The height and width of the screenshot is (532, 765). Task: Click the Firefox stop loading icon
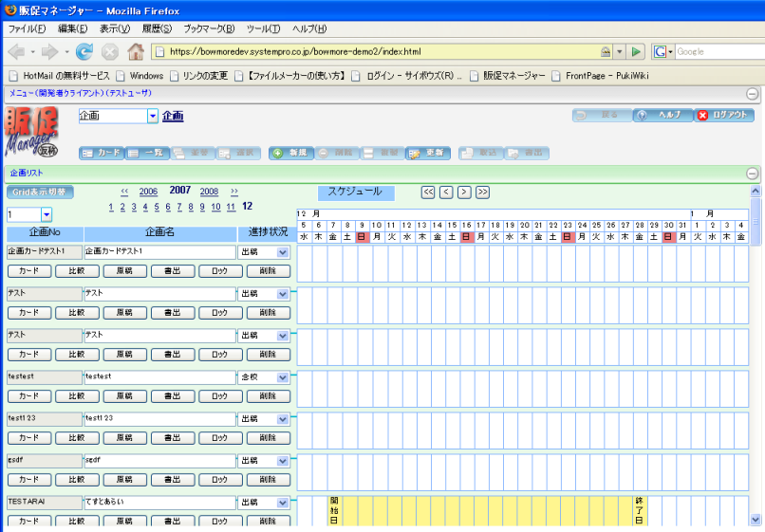tap(110, 52)
